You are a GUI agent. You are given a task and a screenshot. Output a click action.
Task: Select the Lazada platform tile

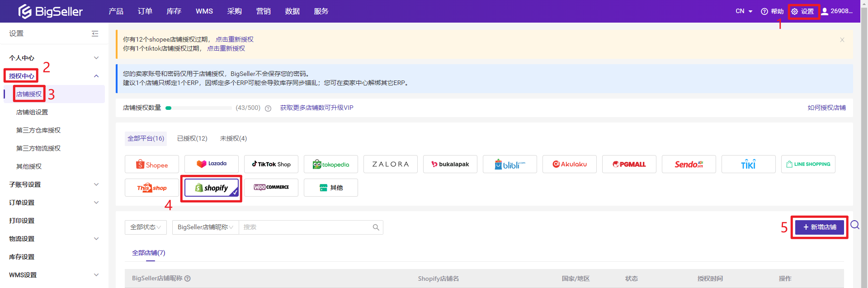coord(212,164)
